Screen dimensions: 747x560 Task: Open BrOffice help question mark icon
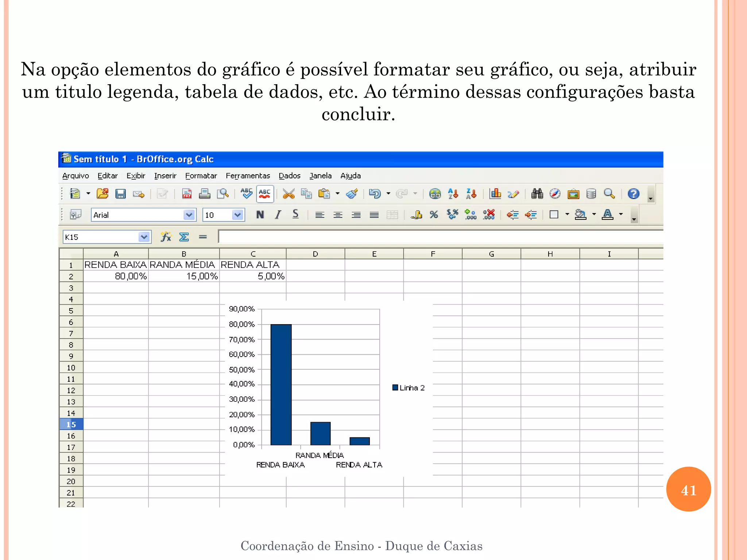click(x=634, y=194)
